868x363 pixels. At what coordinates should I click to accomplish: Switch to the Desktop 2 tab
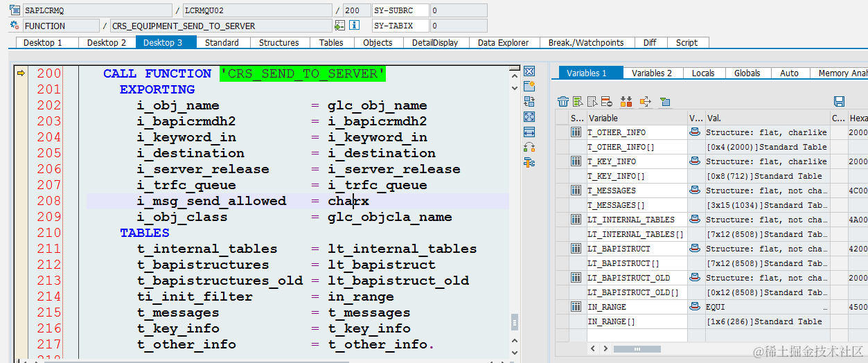point(107,42)
